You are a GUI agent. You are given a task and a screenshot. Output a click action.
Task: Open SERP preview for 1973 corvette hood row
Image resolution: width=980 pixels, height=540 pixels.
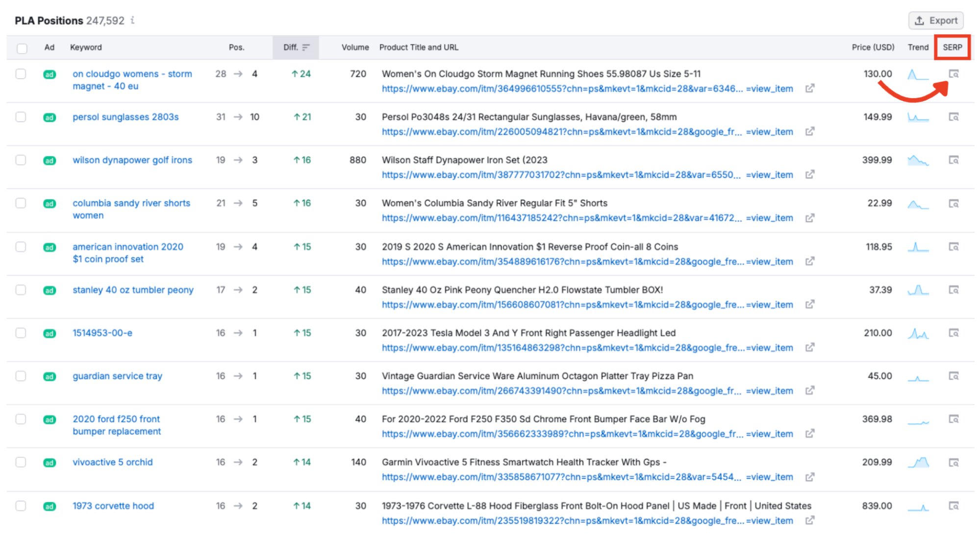click(954, 506)
